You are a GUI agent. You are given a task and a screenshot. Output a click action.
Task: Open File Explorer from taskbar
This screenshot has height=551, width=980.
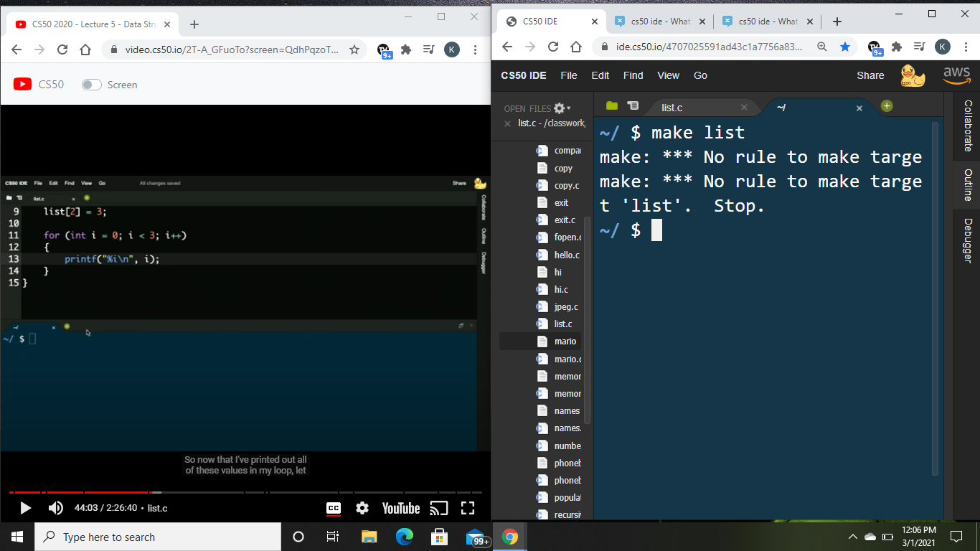369,537
